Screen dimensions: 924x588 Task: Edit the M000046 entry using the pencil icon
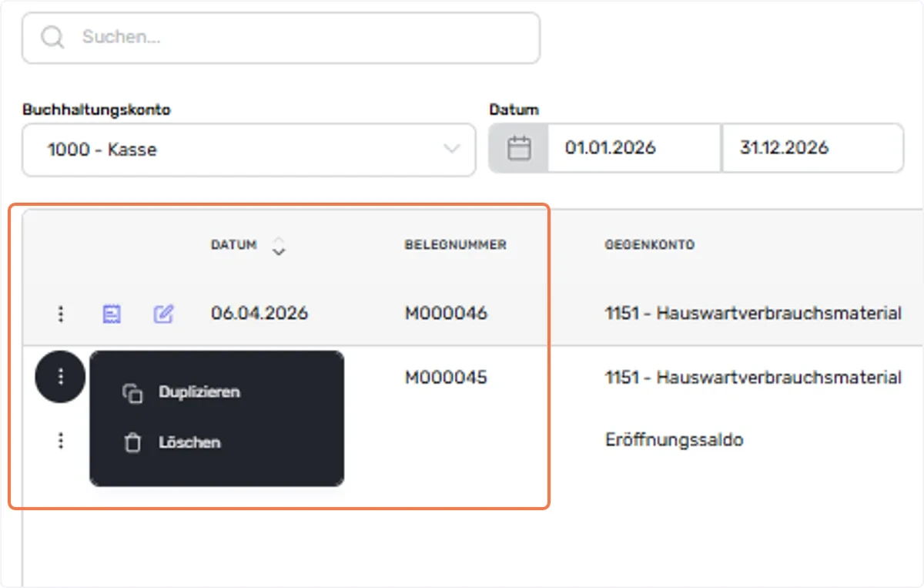[163, 314]
